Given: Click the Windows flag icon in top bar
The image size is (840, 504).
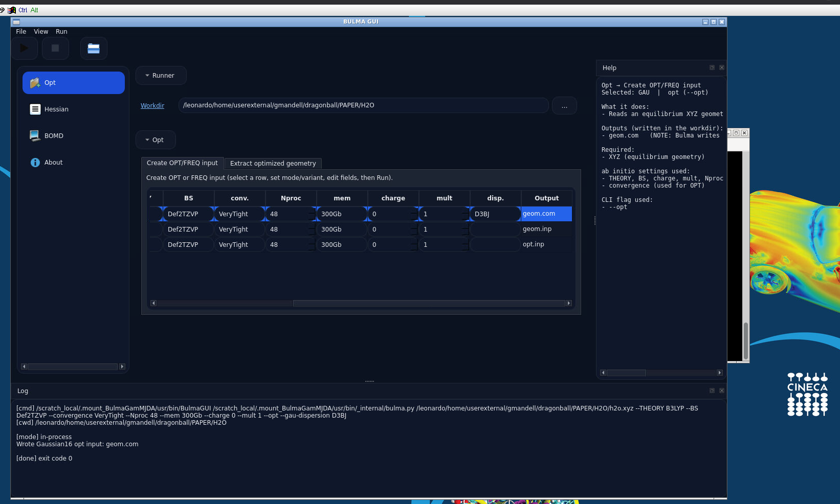Looking at the screenshot, I should (12, 10).
